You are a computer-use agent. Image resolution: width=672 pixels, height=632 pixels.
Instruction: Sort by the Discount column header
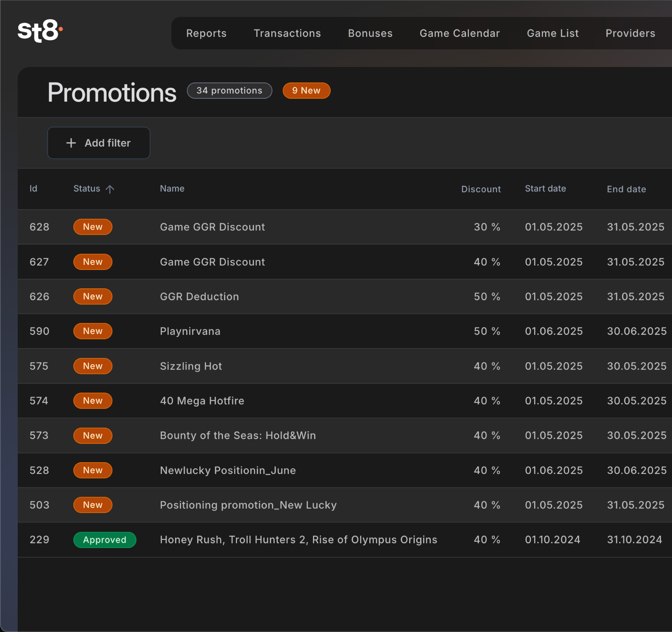pyautogui.click(x=481, y=189)
